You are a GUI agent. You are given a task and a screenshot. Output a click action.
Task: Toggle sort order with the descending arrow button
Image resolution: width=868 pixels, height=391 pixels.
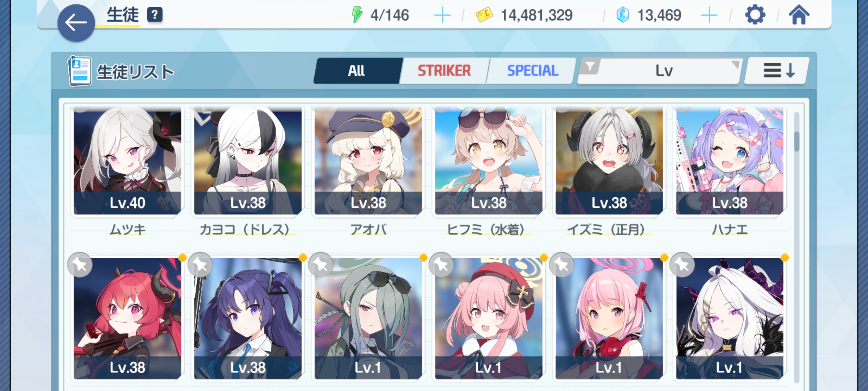[x=776, y=71]
